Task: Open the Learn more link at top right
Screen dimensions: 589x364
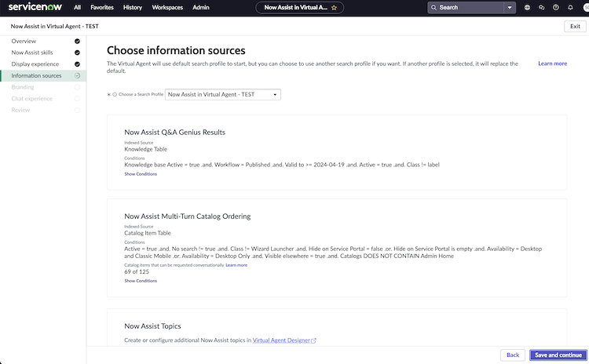Action: click(x=552, y=64)
